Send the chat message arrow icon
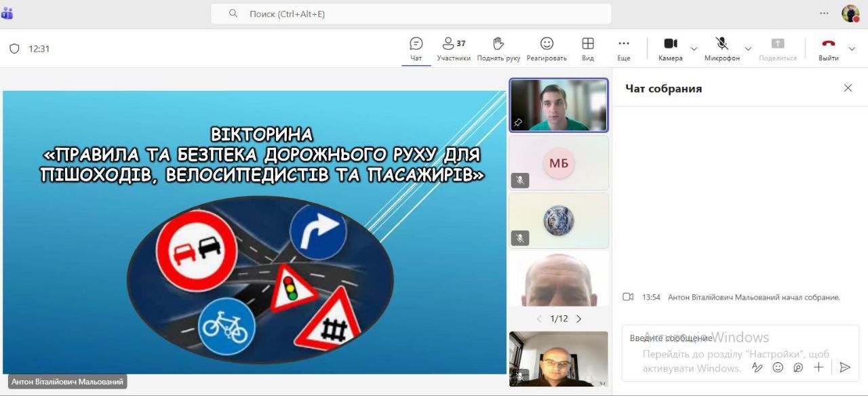Viewport: 868px width, 396px height. pyautogui.click(x=844, y=368)
